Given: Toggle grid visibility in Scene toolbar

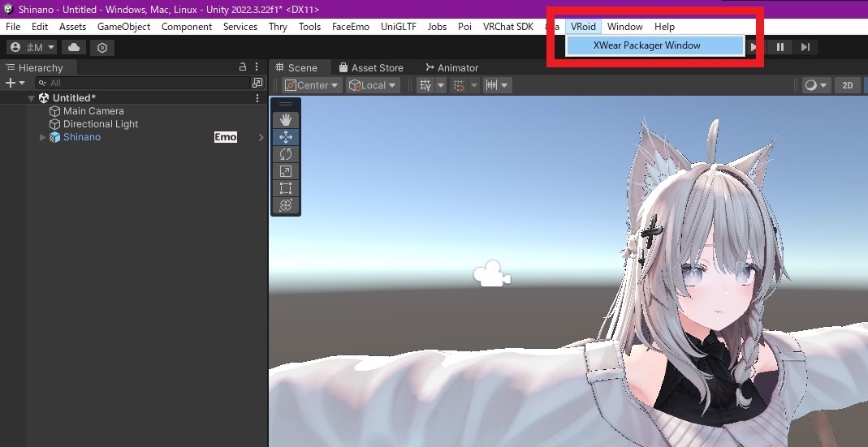Looking at the screenshot, I should (425, 85).
